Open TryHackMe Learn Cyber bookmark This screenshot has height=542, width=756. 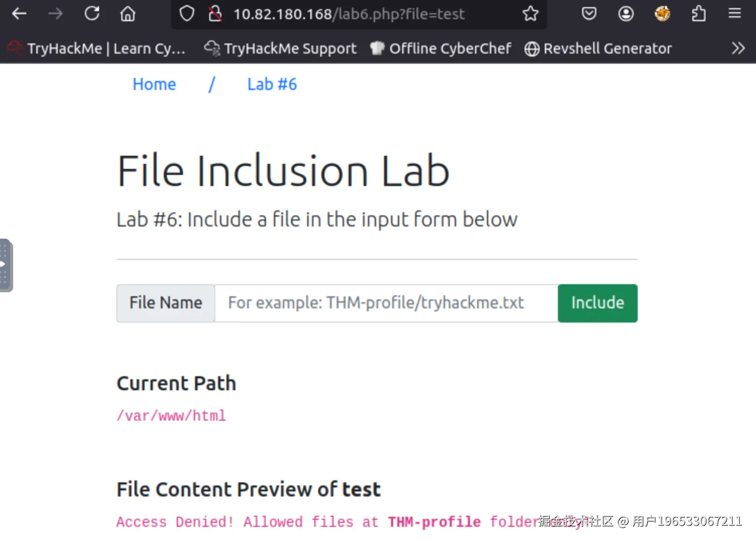point(97,49)
